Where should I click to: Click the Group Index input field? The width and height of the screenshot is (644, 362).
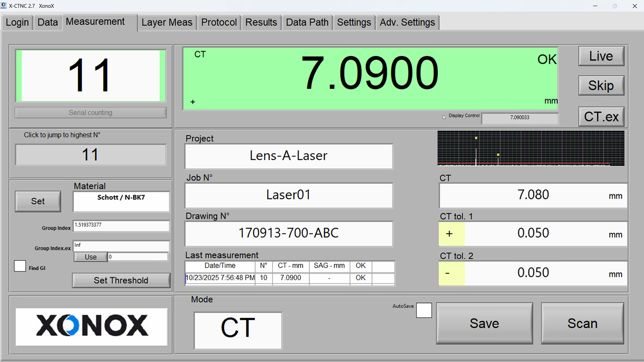(x=121, y=225)
